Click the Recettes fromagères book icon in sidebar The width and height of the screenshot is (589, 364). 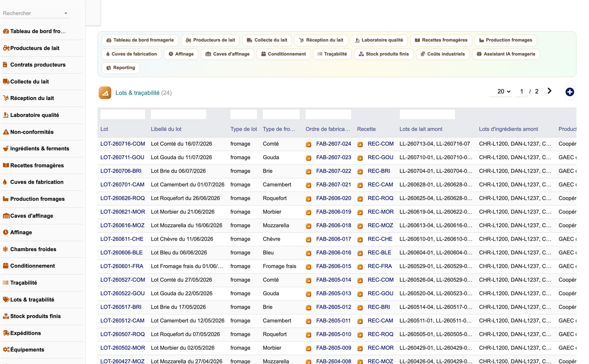click(x=6, y=165)
